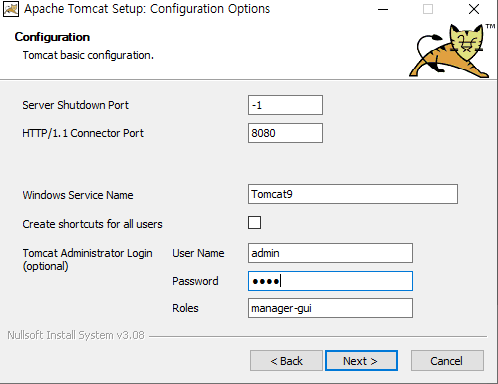
Task: Click the Tomcat installer title bar icon
Action: 11,9
